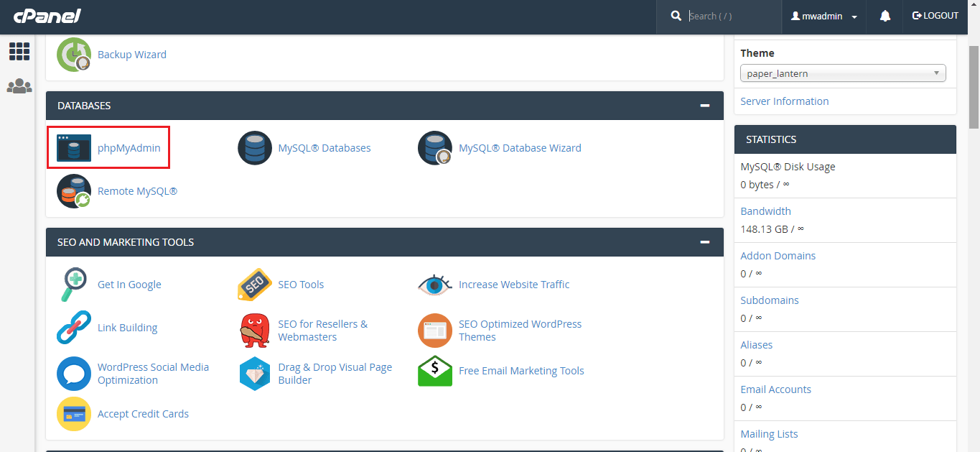Click the 148.13 GB bandwidth value
This screenshot has height=452, width=980.
[765, 229]
